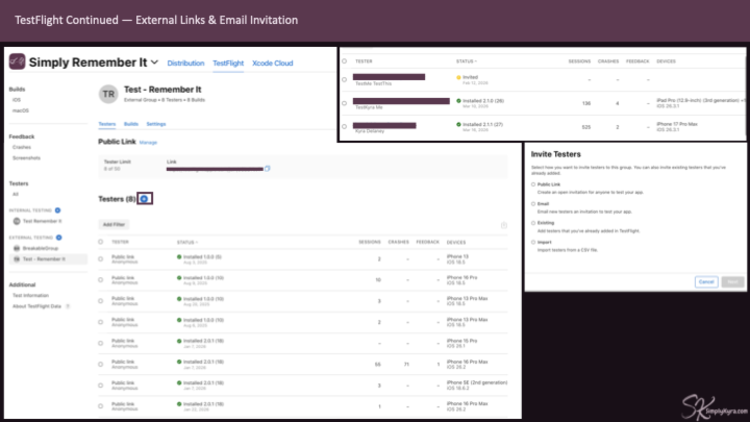Select the TestKyra Me tester checkbox
The image size is (750, 422).
(344, 103)
